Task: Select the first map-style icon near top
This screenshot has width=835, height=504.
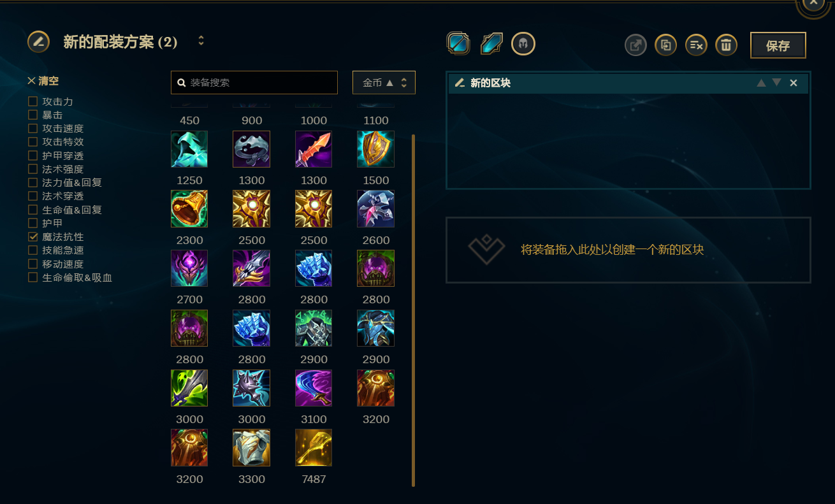Action: tap(458, 44)
